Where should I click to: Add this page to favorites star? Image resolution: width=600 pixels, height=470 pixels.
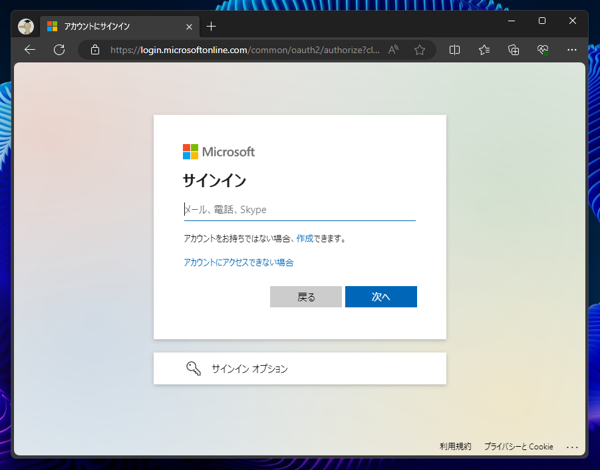pos(420,50)
